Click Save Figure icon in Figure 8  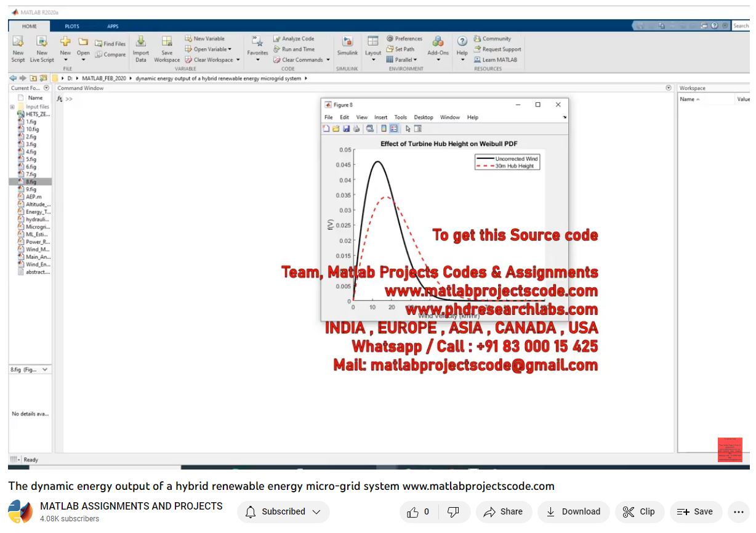[346, 129]
